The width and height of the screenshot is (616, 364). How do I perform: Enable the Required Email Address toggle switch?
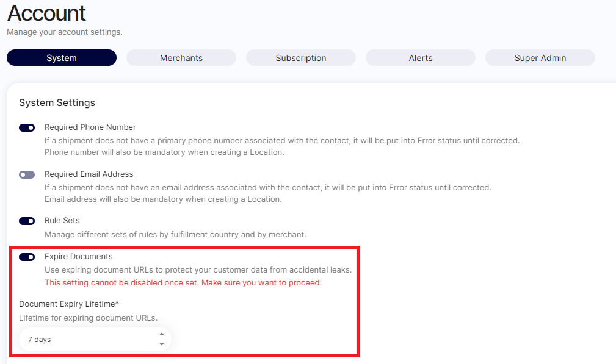coord(27,174)
